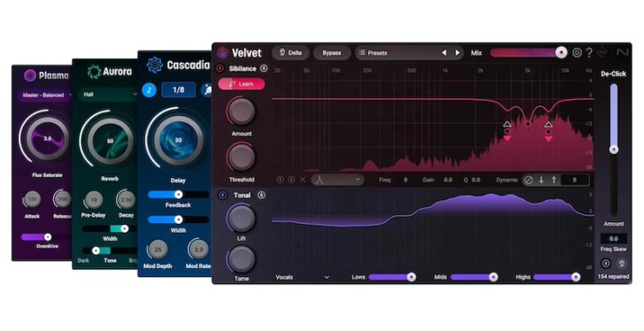Open Velvet settings gear icon
This screenshot has width=644, height=331.
pos(577,52)
